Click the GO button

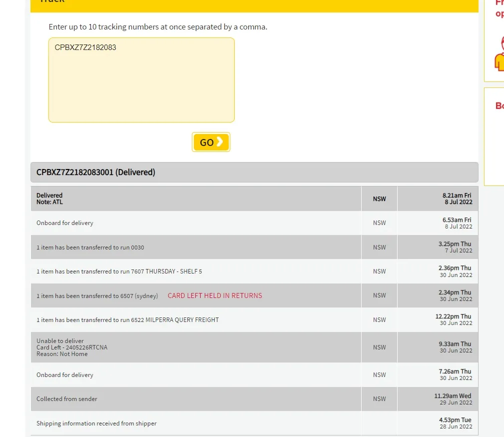point(211,142)
